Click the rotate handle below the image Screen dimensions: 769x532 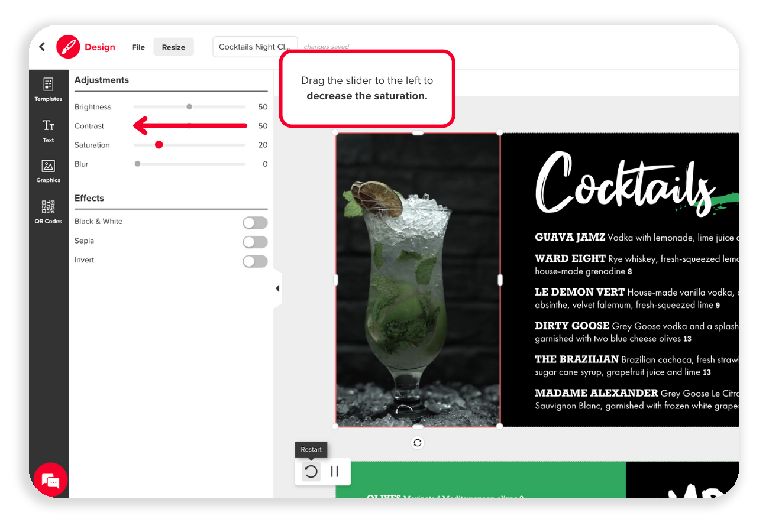click(x=418, y=443)
